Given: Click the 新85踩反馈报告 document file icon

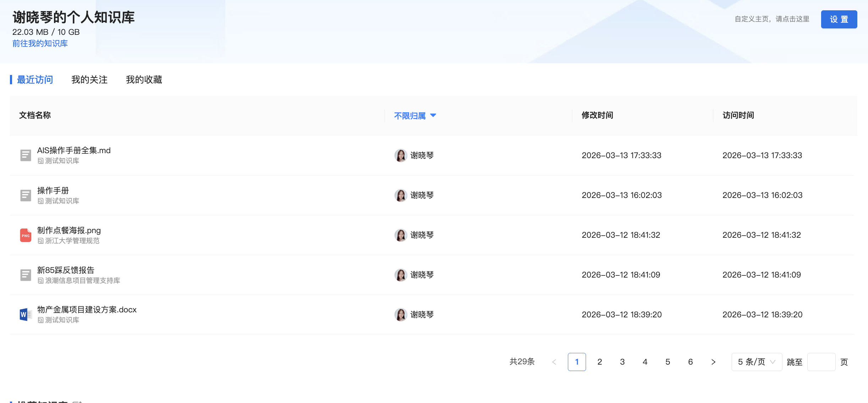Looking at the screenshot, I should coord(26,275).
